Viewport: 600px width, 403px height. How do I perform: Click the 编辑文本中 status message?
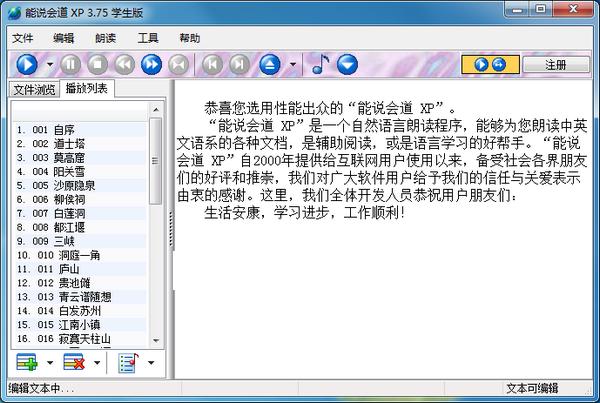[41, 388]
